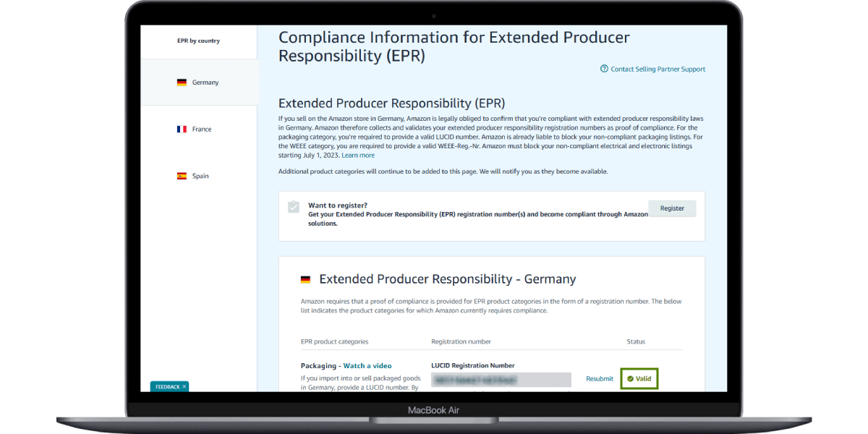The image size is (868, 434).
Task: Follow the Learn more link
Action: tap(358, 156)
